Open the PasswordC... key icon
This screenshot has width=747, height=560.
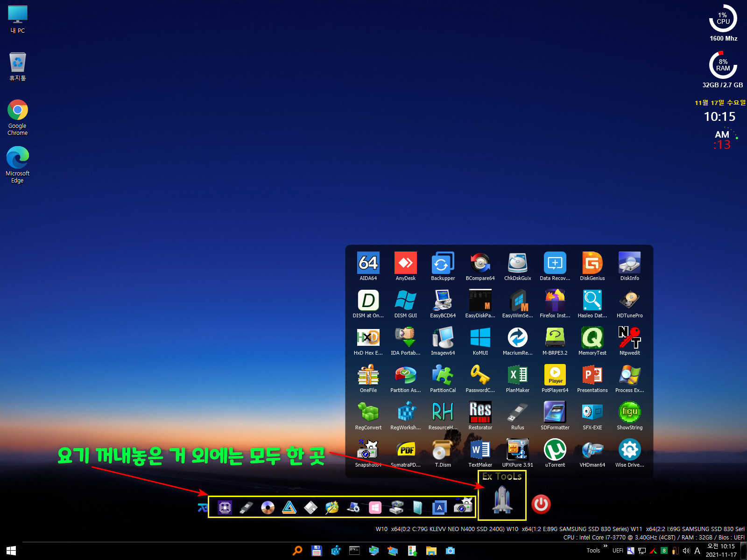pyautogui.click(x=480, y=375)
